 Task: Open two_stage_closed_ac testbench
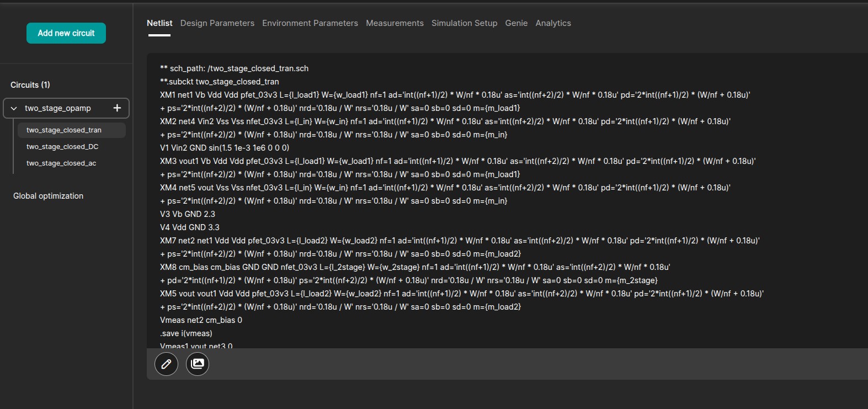(61, 163)
